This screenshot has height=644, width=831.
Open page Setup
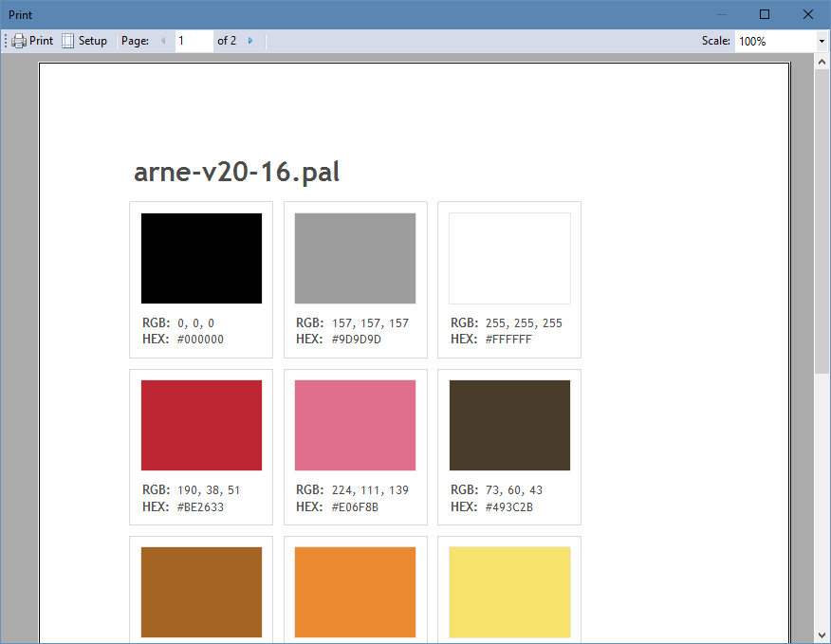(84, 41)
